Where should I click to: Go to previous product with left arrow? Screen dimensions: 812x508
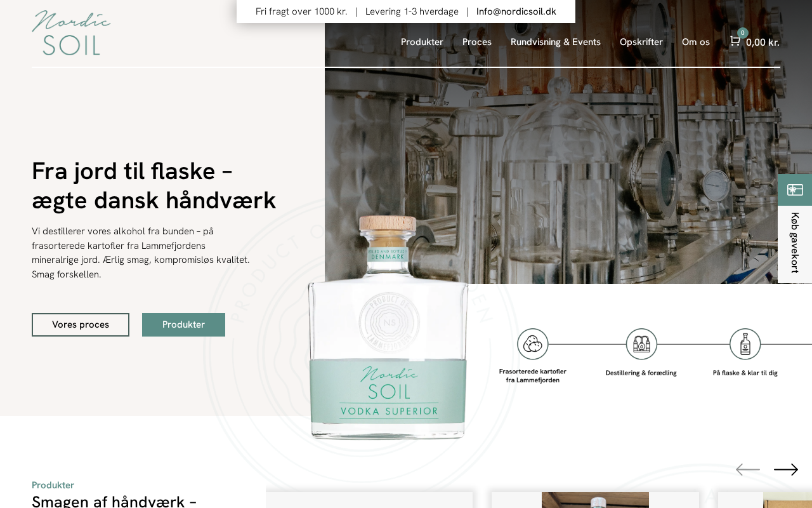[x=747, y=469]
